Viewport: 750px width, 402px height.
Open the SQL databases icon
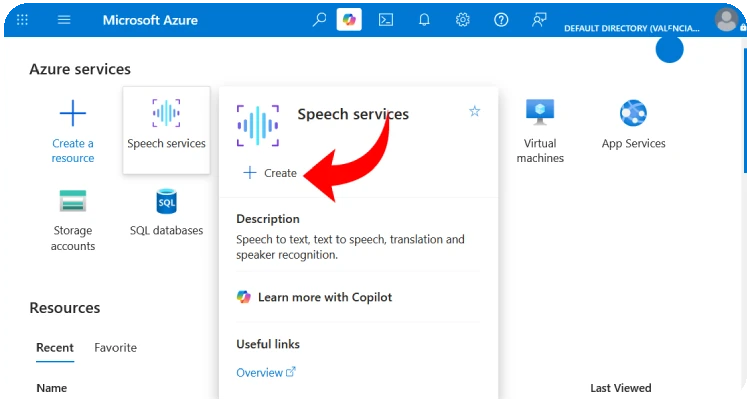click(166, 201)
